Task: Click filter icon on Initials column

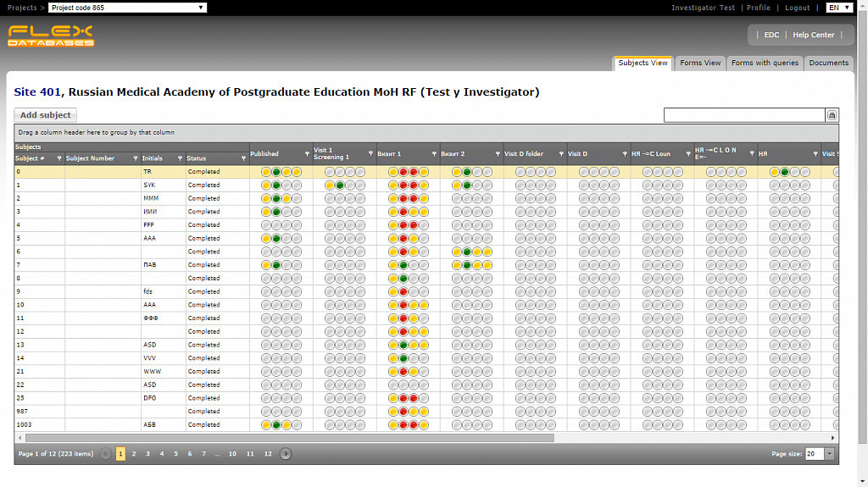Action: pyautogui.click(x=180, y=158)
